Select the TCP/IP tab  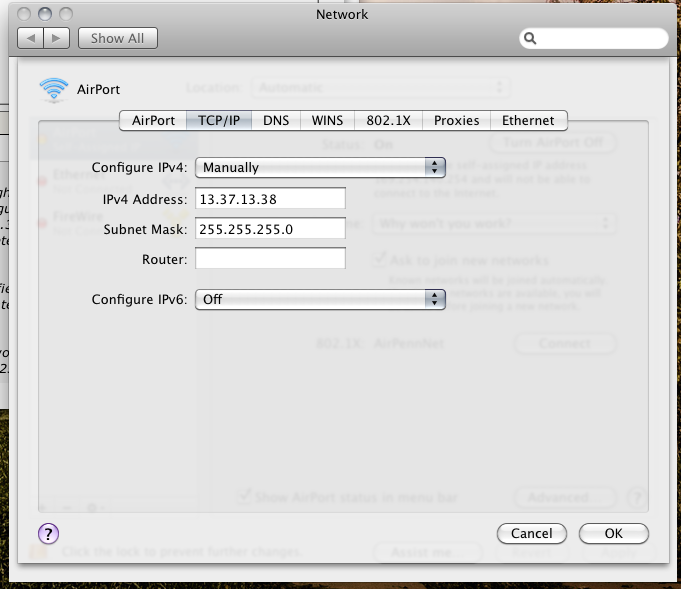(219, 120)
